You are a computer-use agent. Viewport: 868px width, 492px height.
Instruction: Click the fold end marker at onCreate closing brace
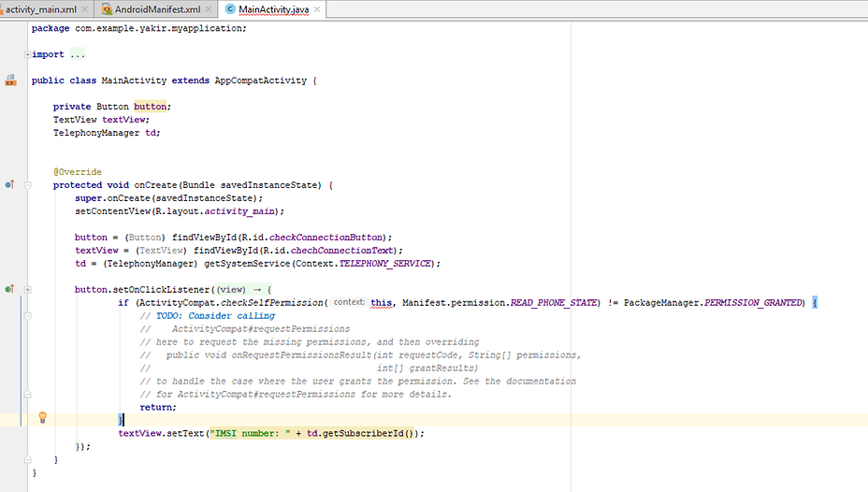(28, 459)
